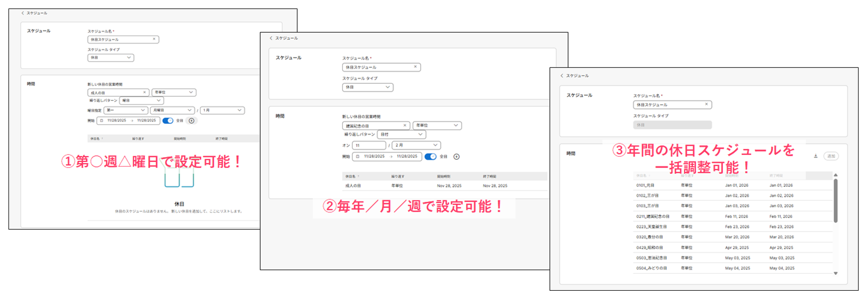The image size is (868, 302).
Task: Click the day number field containing 11
Action: pyautogui.click(x=369, y=146)
